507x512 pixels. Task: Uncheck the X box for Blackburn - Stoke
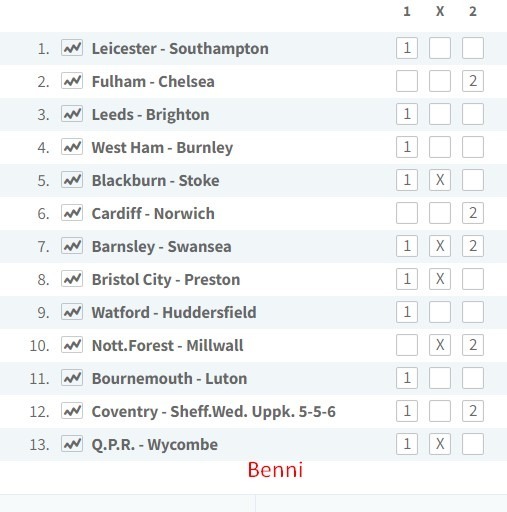(440, 180)
